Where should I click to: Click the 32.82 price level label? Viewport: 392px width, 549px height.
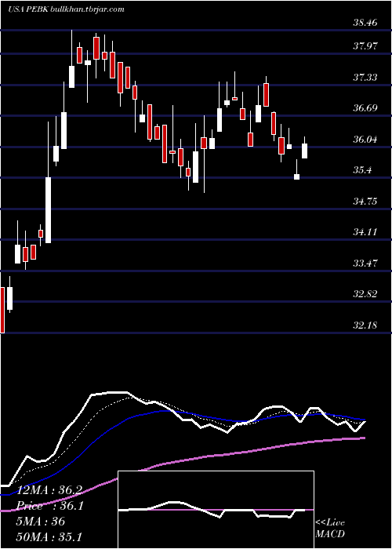[x=365, y=294]
